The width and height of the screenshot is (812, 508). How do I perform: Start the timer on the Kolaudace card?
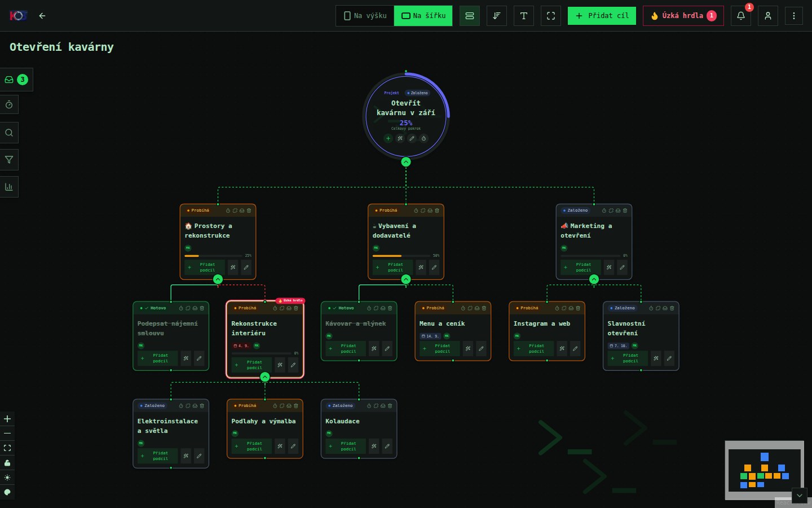[369, 406]
